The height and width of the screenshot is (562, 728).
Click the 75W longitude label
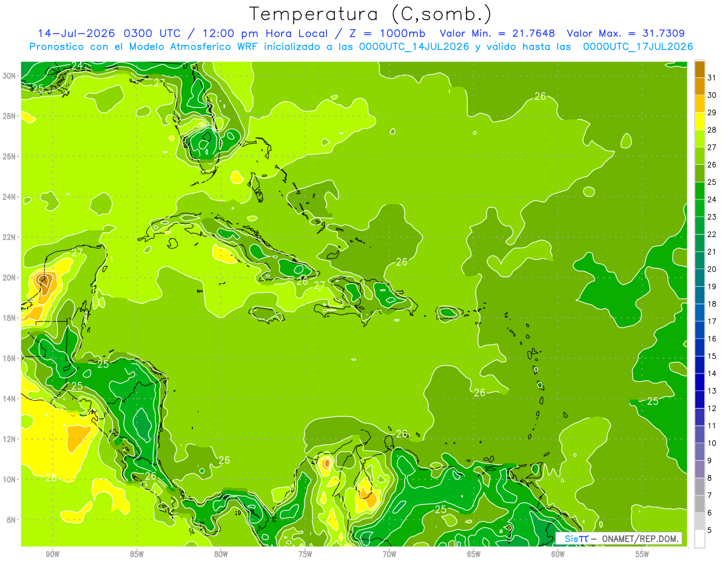(305, 554)
